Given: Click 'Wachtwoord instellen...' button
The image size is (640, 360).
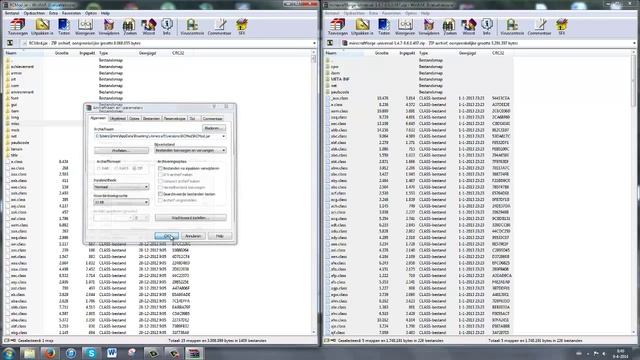Looking at the screenshot, I should coord(191,218).
